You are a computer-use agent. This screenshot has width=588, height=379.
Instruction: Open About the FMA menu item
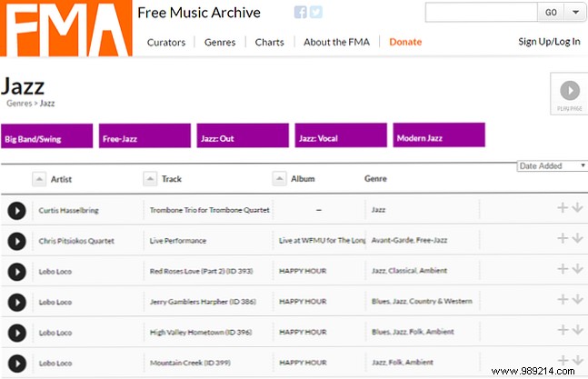click(336, 42)
